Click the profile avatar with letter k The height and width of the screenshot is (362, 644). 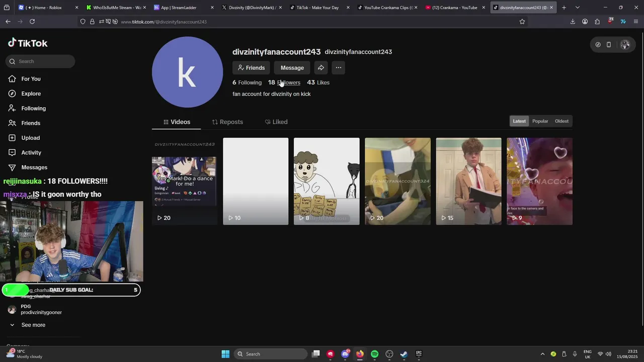pyautogui.click(x=187, y=72)
